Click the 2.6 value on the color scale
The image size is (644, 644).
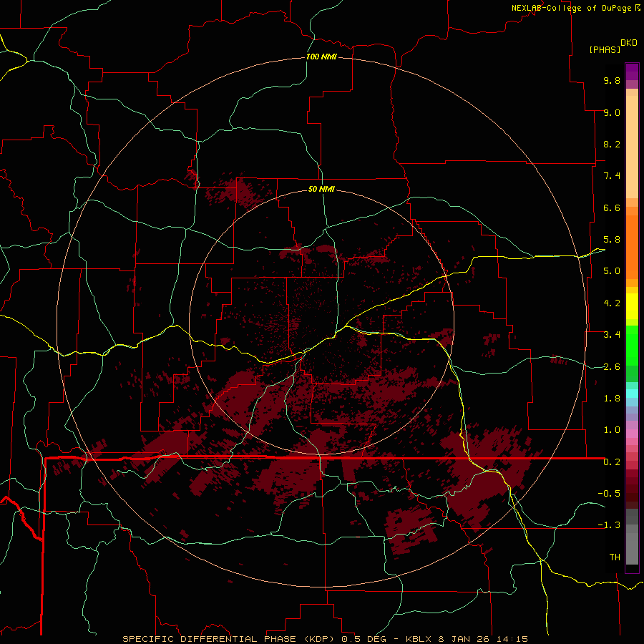point(612,367)
